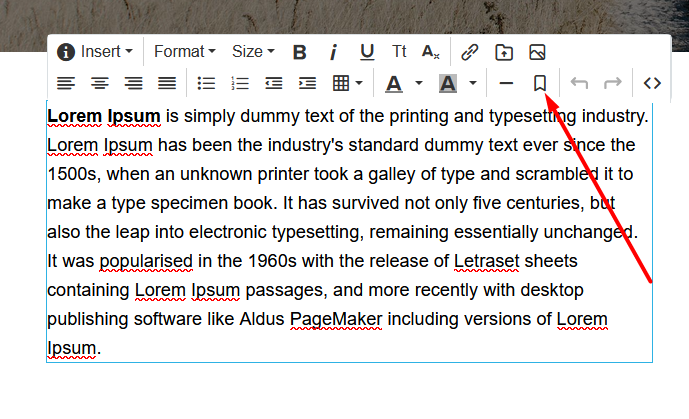The height and width of the screenshot is (419, 689).
Task: Click the text "1500s" in the paragraph
Action: point(72,174)
